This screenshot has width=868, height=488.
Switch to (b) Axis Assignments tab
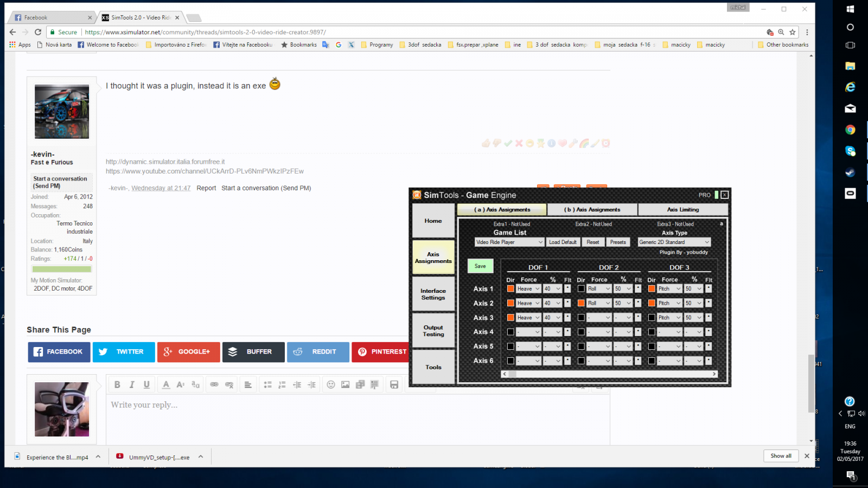(592, 209)
